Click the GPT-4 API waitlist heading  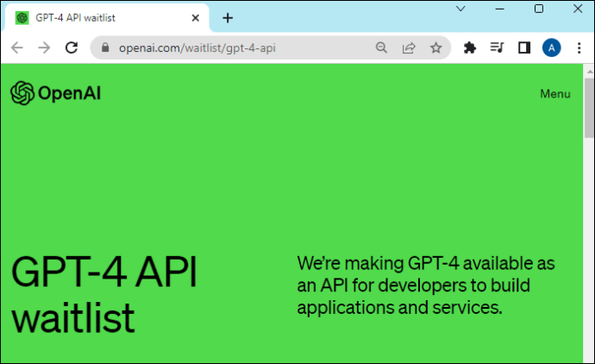(x=104, y=294)
